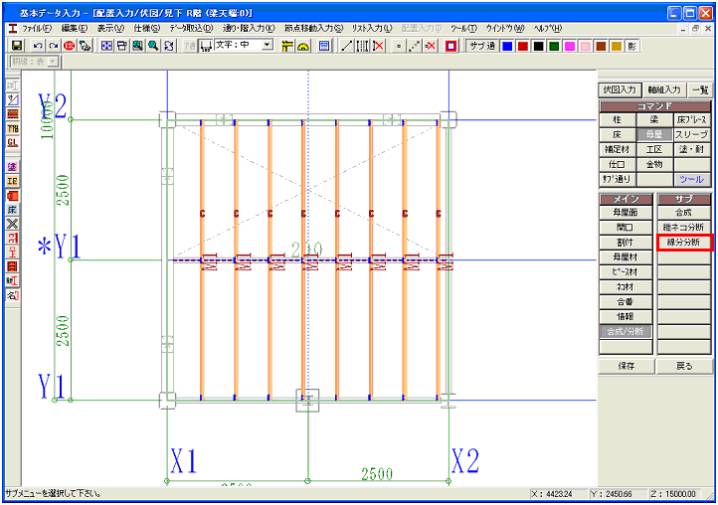Click the スリーブ command button

coord(691,135)
